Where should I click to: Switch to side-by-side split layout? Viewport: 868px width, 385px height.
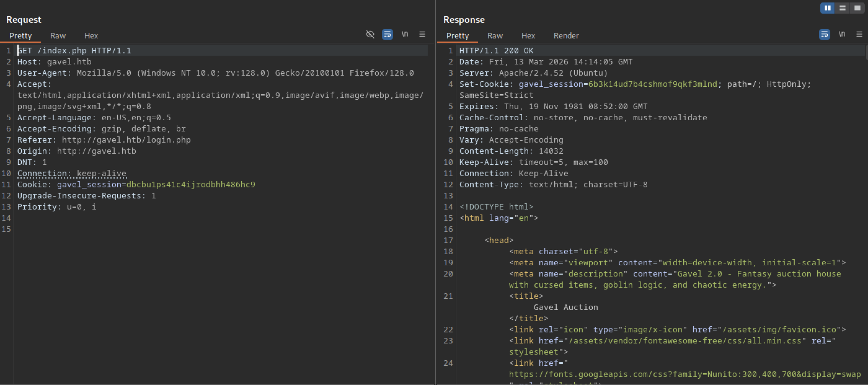[x=827, y=8]
